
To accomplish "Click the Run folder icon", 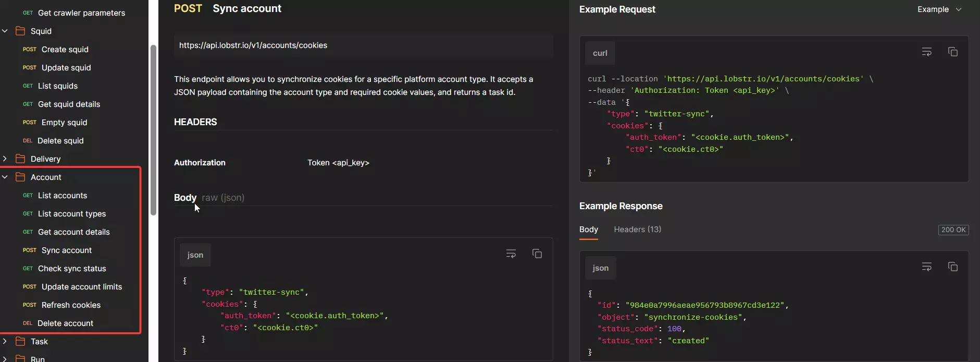I will (20, 358).
